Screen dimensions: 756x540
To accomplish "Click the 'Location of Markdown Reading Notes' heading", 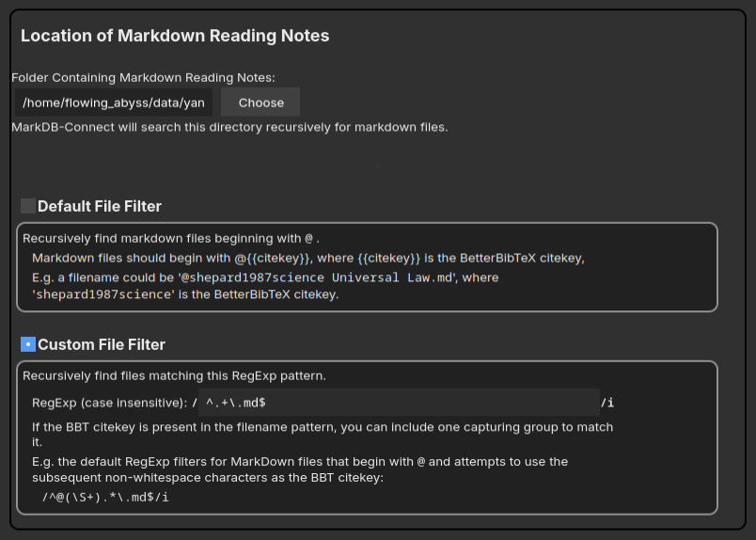I will click(x=175, y=36).
